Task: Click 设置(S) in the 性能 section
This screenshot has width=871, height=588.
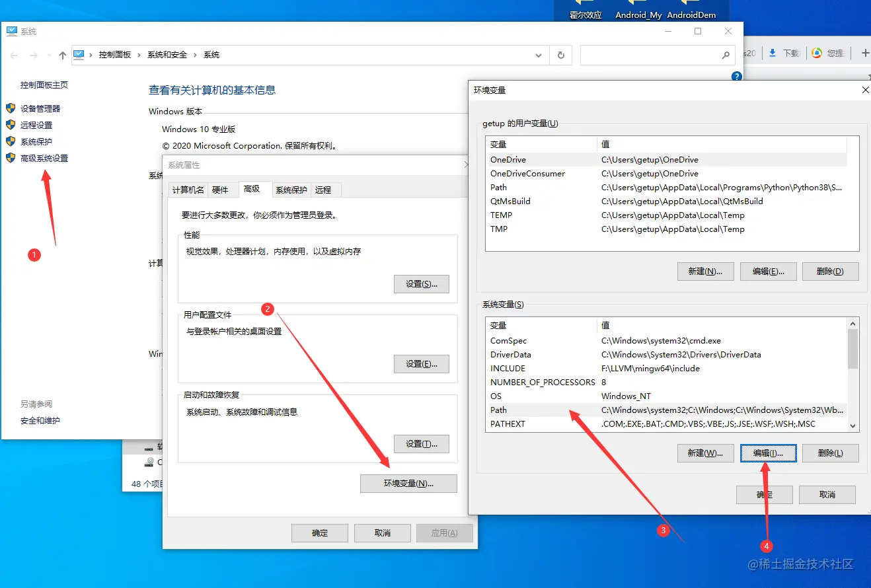Action: [x=422, y=284]
